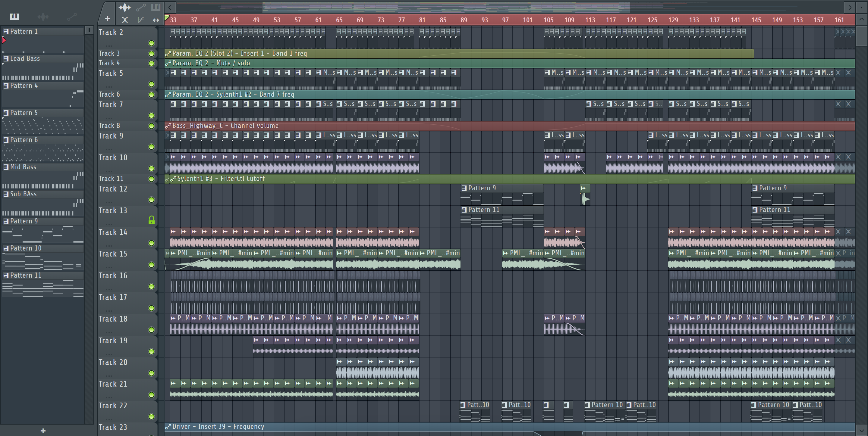Click the Track 21 header label
This screenshot has height=436, width=868.
tap(113, 384)
